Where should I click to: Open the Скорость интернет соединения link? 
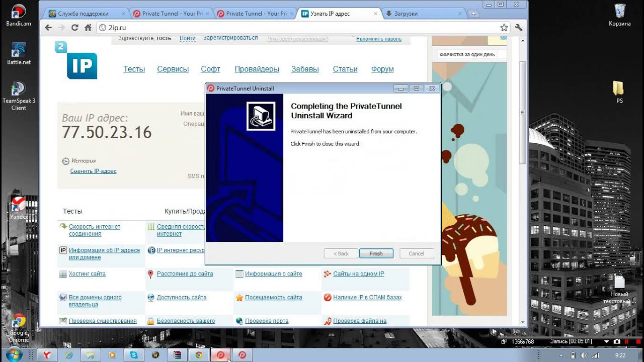coord(95,230)
